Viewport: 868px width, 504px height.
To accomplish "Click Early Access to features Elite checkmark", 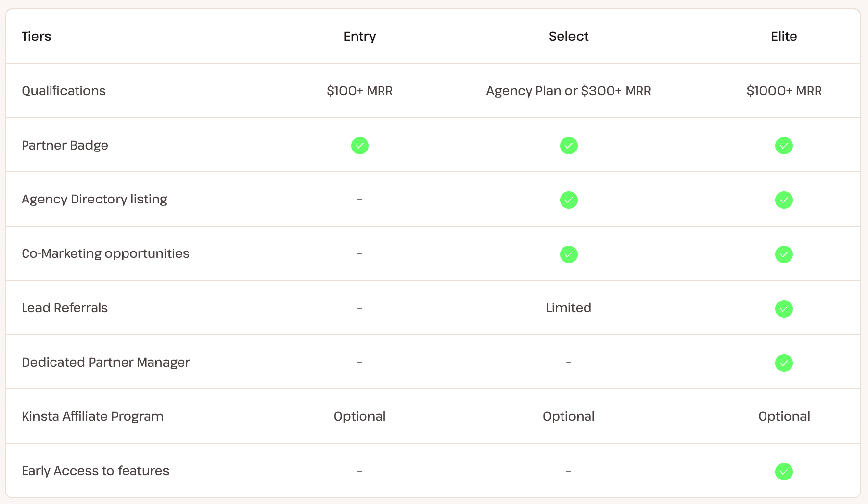I will coord(784,472).
